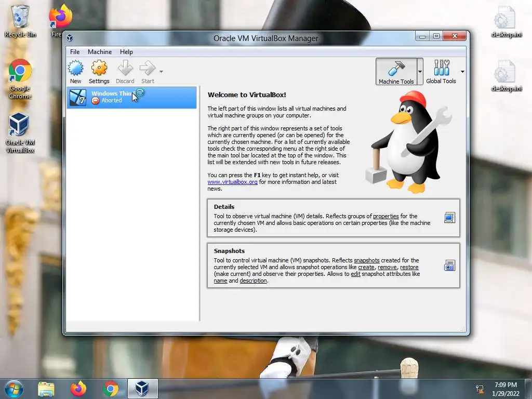Click the VirtualBox taskbar button
The image size is (532, 399).
tap(142, 389)
